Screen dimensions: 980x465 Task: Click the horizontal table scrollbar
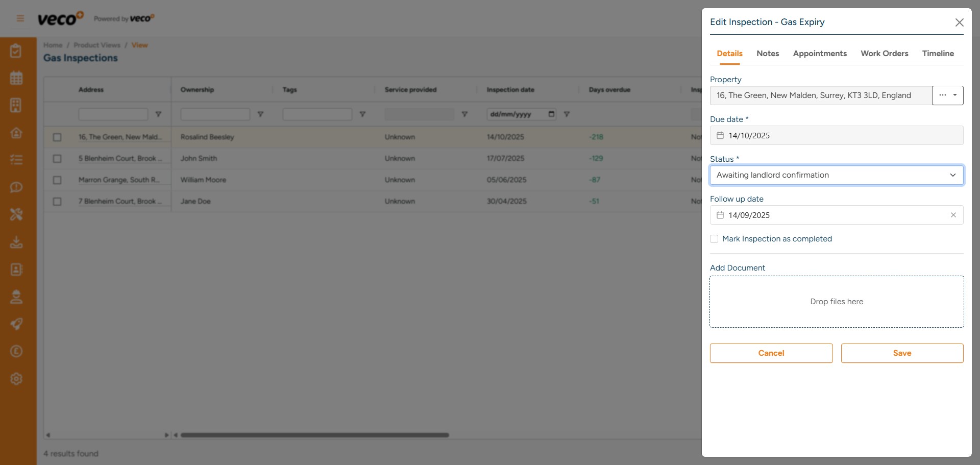(x=314, y=435)
